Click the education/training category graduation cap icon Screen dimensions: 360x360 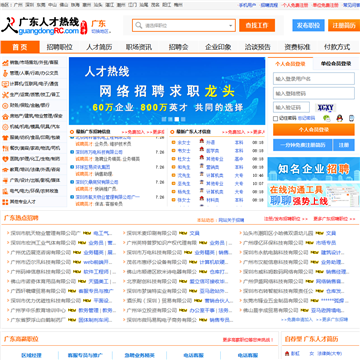pyautogui.click(x=5, y=170)
